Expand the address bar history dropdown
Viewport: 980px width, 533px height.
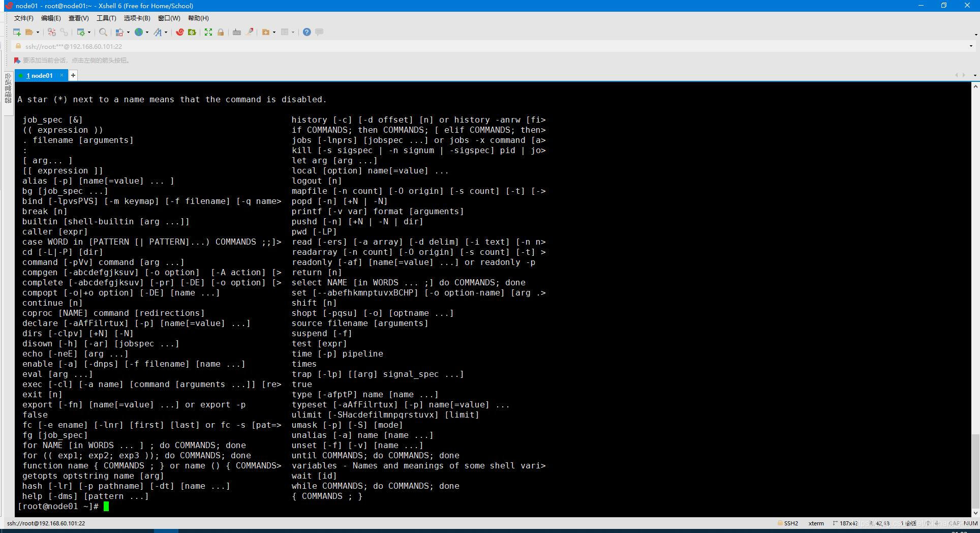(x=971, y=46)
